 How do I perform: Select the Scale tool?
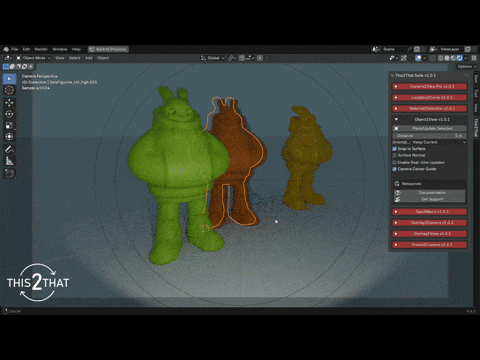tap(9, 125)
